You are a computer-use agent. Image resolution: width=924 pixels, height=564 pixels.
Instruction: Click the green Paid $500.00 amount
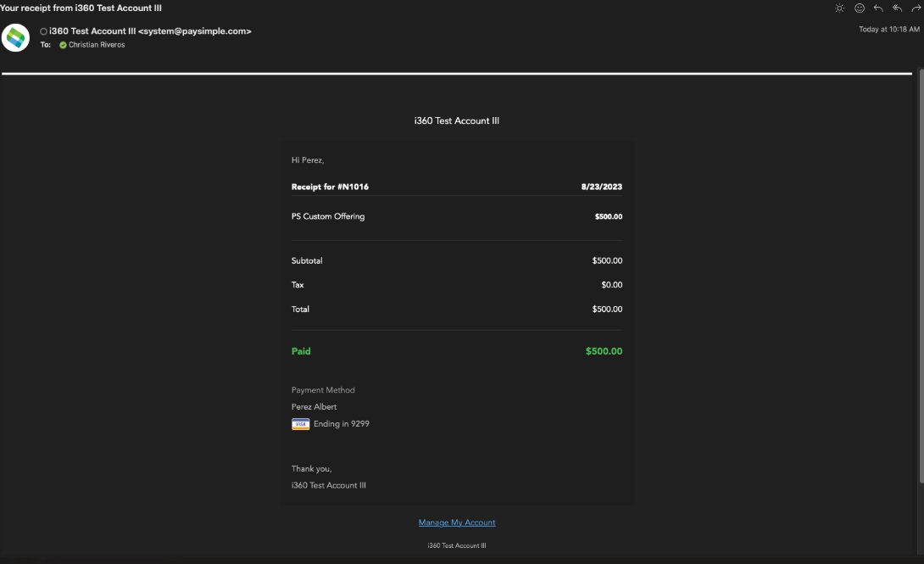(604, 351)
